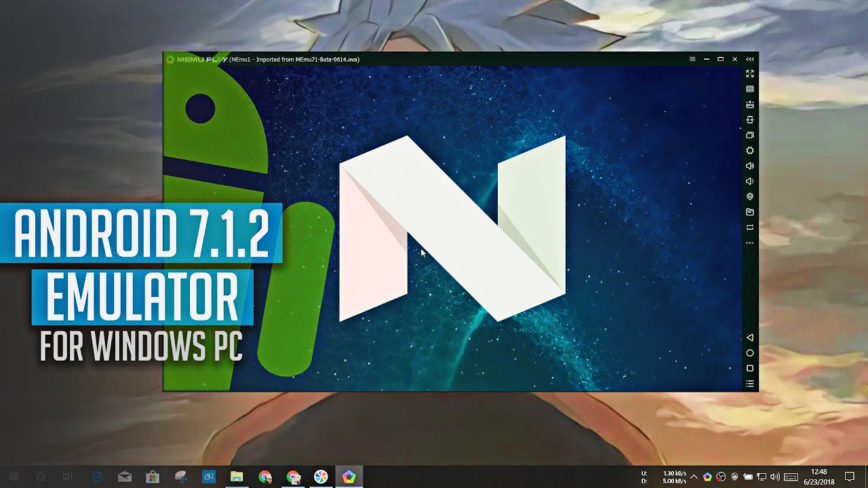The width and height of the screenshot is (868, 488).
Task: Open the multi-window icon in MEmu sidebar
Action: 750,135
